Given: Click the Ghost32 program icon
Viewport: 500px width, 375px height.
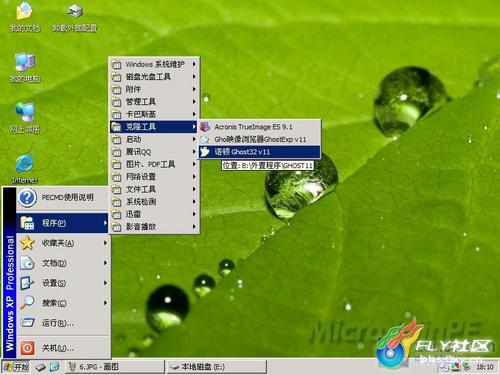Looking at the screenshot, I should click(205, 152).
